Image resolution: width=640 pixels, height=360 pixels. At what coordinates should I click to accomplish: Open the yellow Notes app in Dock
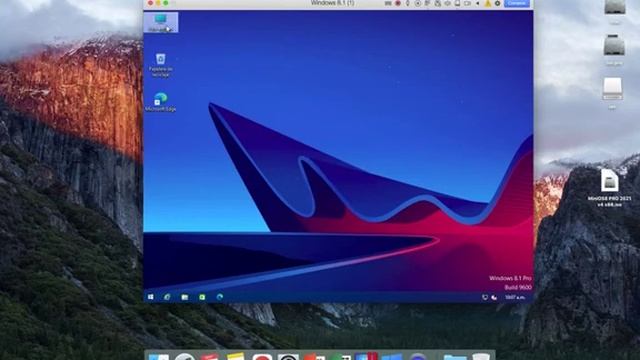[236, 356]
